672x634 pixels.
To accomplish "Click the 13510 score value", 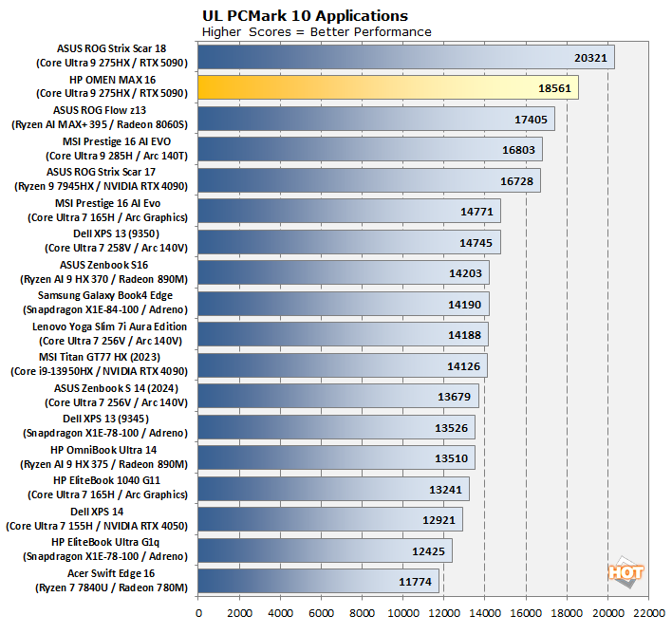I will click(x=451, y=458).
